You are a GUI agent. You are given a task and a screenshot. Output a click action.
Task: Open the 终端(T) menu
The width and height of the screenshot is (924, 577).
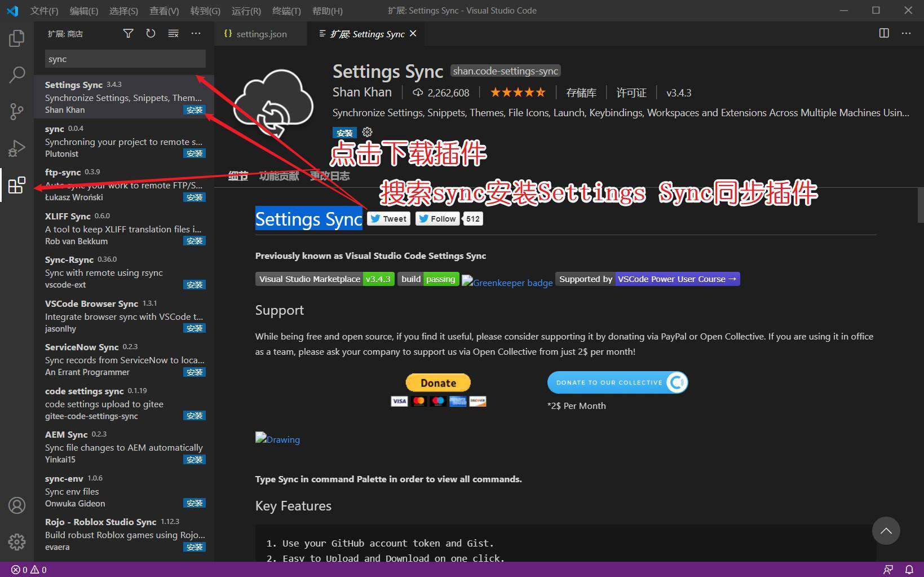[286, 11]
